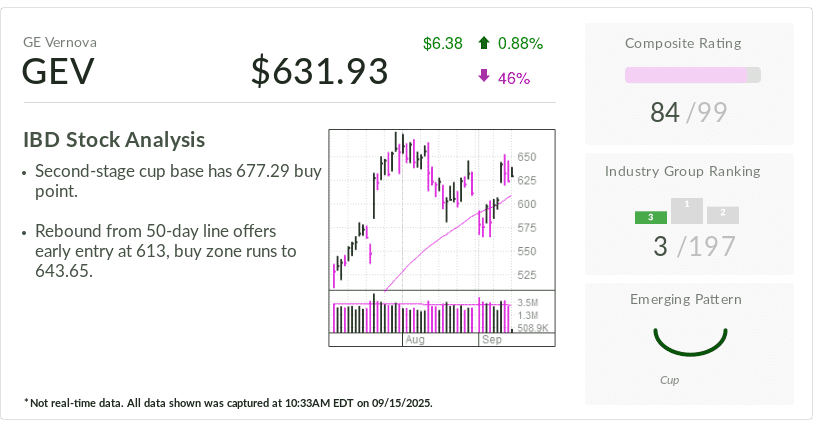Image resolution: width=816 pixels, height=430 pixels.
Task: Click the gray rank 2 podium block
Action: point(722,214)
